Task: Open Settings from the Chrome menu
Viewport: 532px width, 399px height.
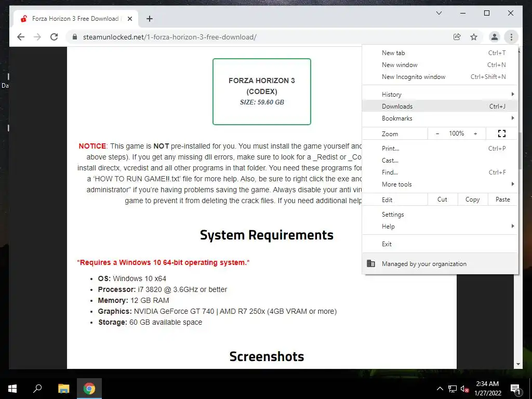Action: click(440, 215)
